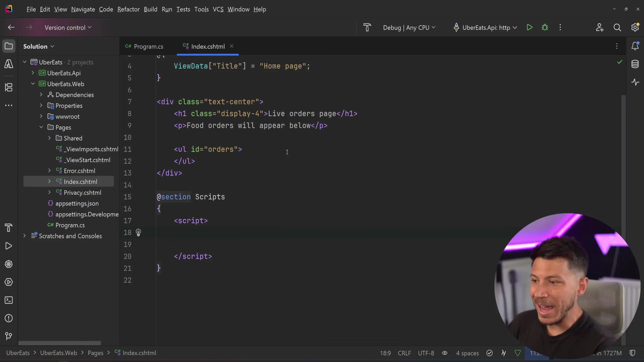Open the Terminal tool window

click(9, 300)
